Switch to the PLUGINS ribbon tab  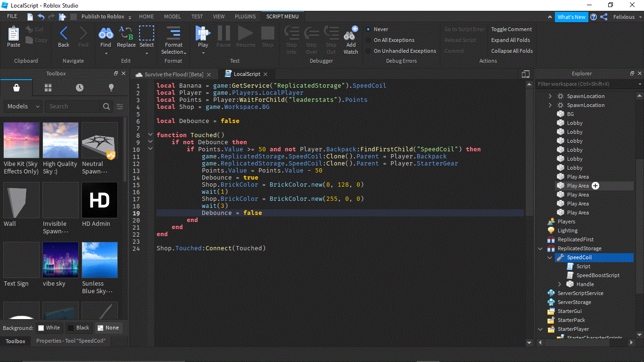pos(245,16)
